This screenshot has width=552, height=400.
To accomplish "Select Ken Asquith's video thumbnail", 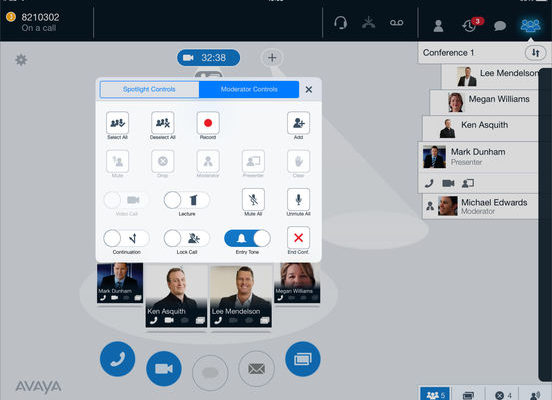I will (x=176, y=296).
